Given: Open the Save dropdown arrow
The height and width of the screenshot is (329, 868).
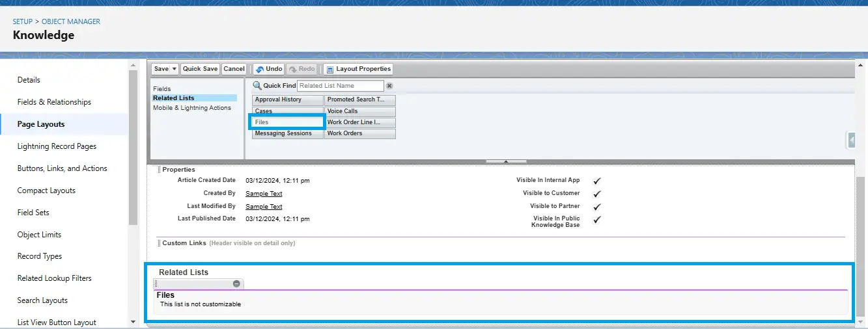Looking at the screenshot, I should tap(175, 69).
